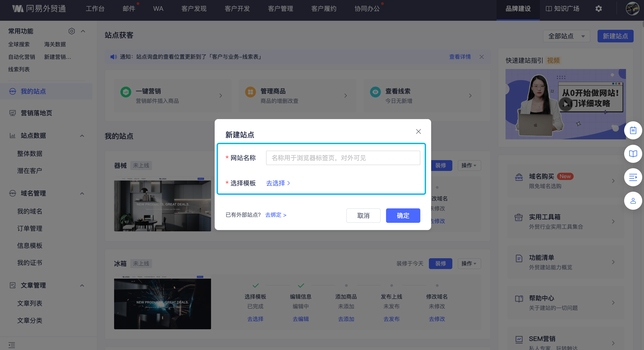Viewport: 644px width, 350px height.
Task: Click the 去绑定 external site link
Action: [x=276, y=215]
